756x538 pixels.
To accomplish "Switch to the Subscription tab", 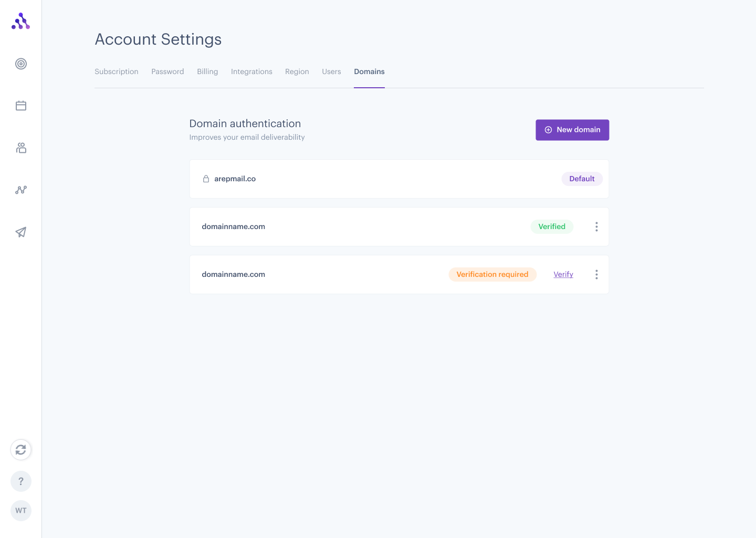I will click(x=116, y=71).
